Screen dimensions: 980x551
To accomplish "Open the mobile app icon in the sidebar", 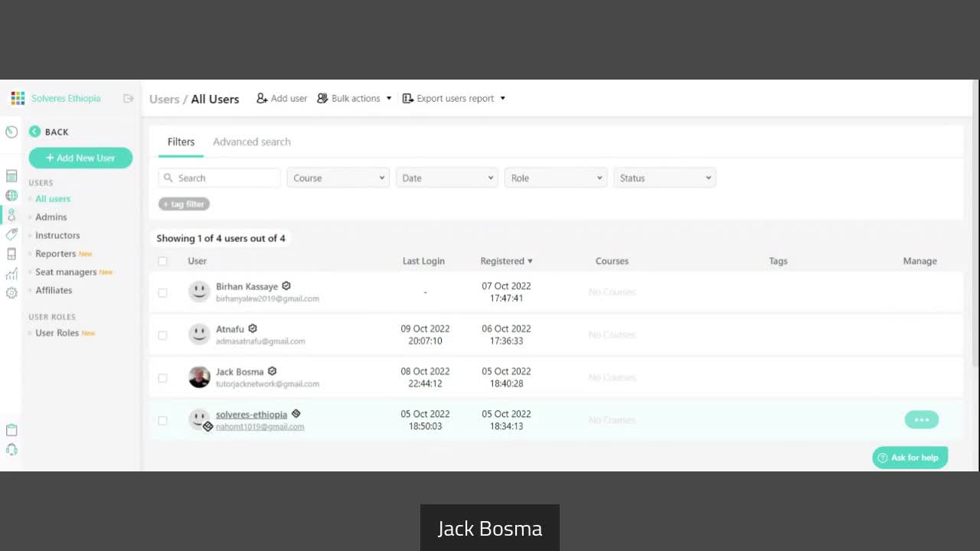I will coord(11,254).
